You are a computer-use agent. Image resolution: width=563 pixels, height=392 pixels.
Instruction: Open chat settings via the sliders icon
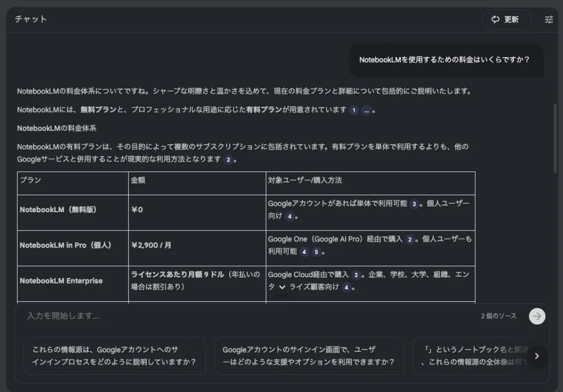[549, 19]
